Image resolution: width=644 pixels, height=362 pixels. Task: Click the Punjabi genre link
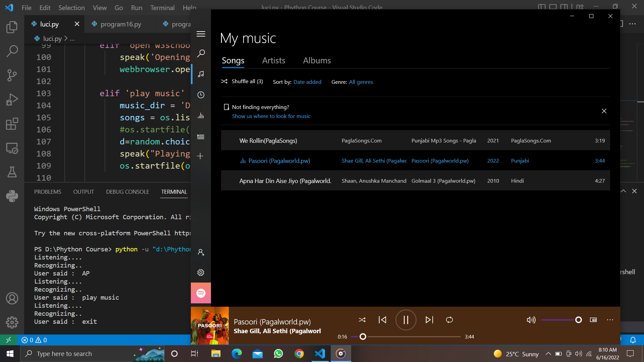point(520,161)
